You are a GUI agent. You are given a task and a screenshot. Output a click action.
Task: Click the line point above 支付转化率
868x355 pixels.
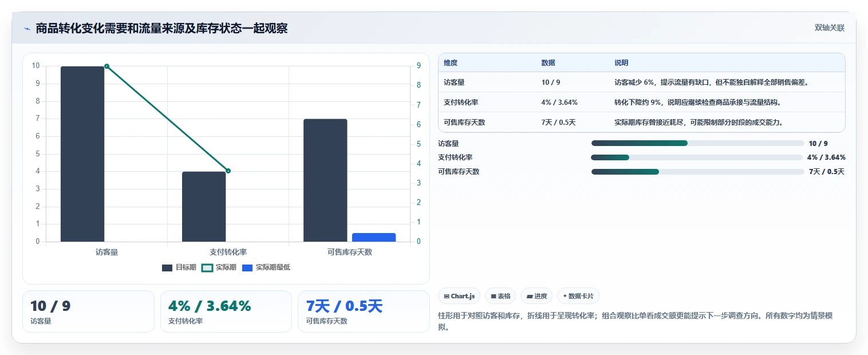pyautogui.click(x=228, y=171)
